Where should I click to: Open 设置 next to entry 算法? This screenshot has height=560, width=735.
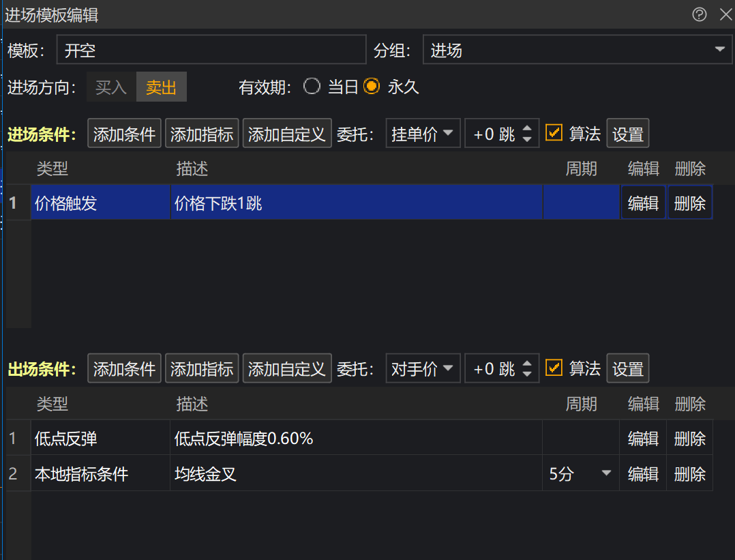pyautogui.click(x=627, y=134)
